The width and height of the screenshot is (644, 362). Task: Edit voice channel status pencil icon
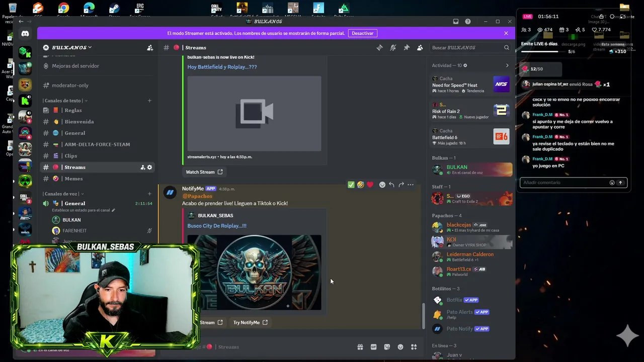[113, 210]
